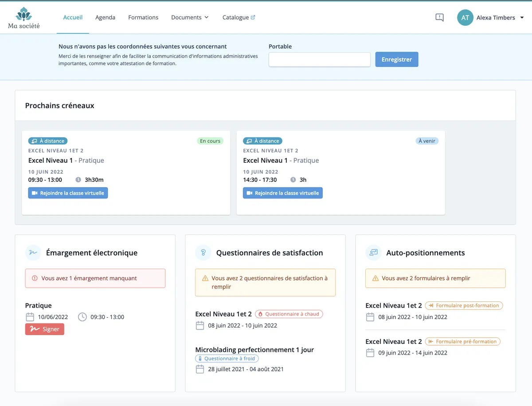
Task: Join virtual class for the 14:30 - 17:30 slot
Action: [x=283, y=193]
